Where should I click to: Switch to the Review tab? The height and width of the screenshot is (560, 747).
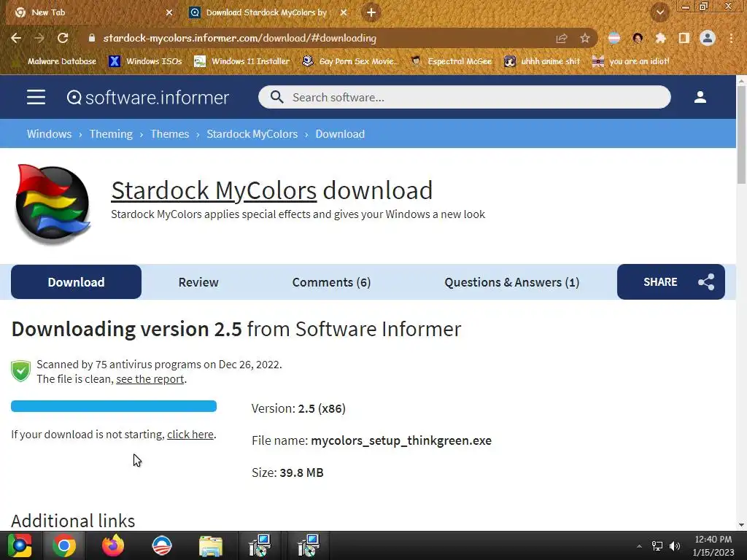pyautogui.click(x=198, y=282)
